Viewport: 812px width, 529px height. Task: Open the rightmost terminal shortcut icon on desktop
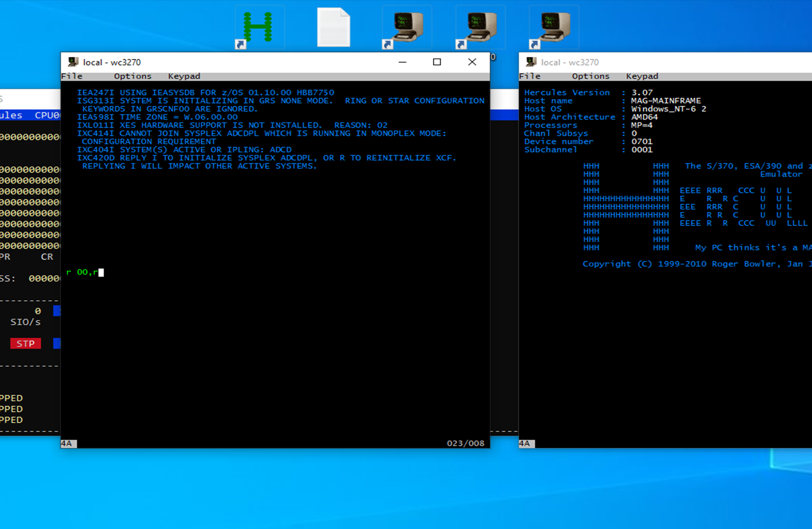pos(553,28)
